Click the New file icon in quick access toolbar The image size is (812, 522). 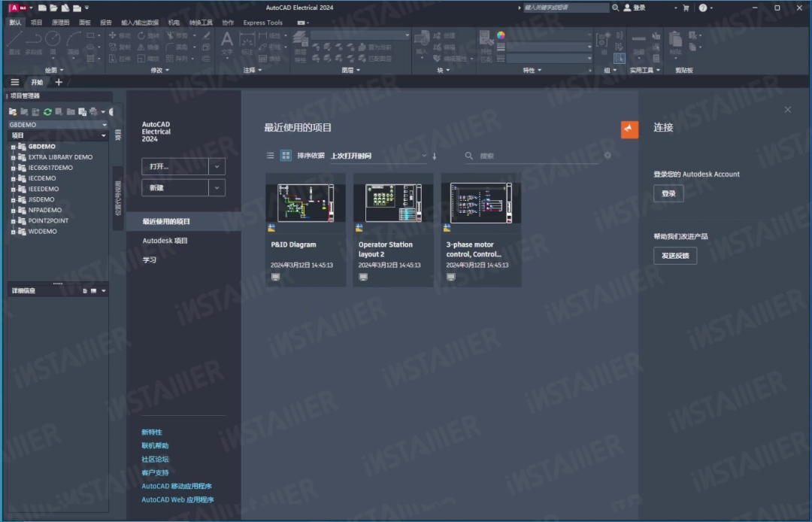[x=42, y=8]
